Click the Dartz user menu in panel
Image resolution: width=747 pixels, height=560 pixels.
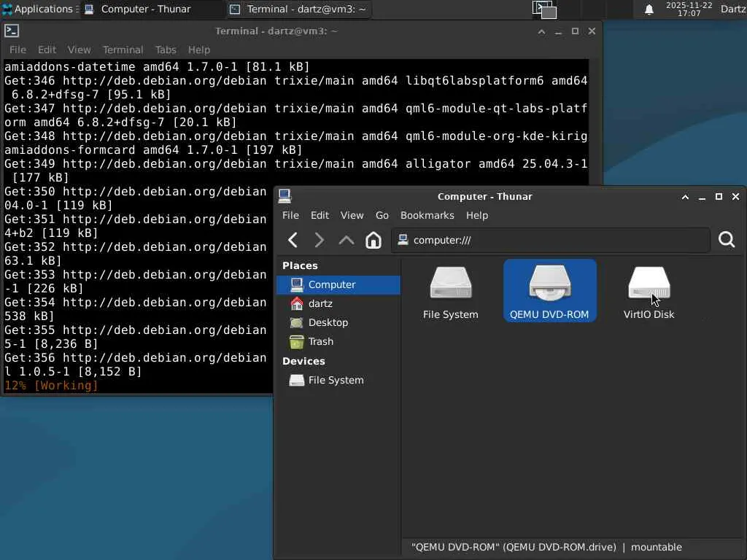coord(733,9)
